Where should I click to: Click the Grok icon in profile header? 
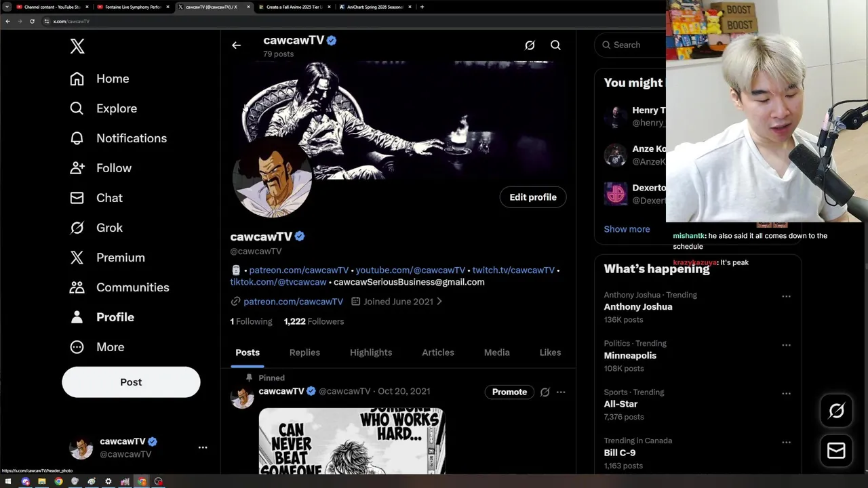click(x=530, y=45)
